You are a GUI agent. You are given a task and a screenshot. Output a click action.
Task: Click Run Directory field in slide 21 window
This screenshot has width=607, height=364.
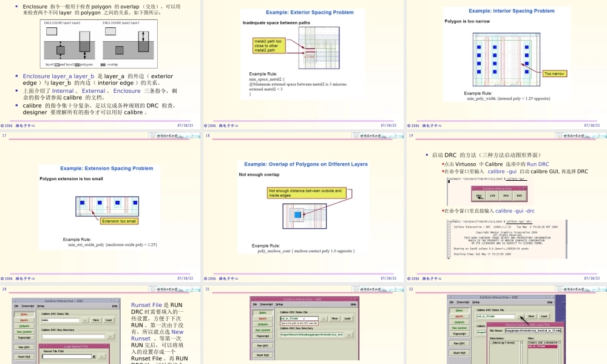312,335
